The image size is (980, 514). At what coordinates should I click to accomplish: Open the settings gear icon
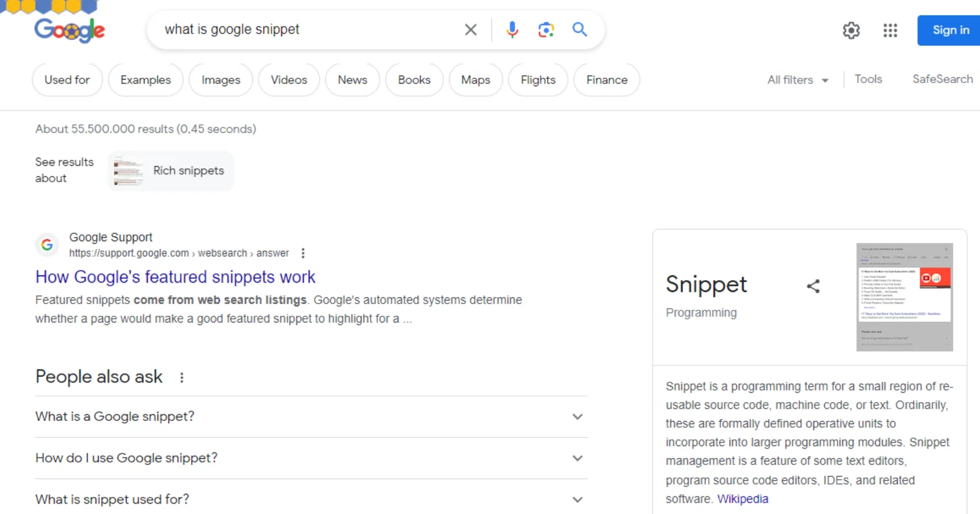(851, 30)
